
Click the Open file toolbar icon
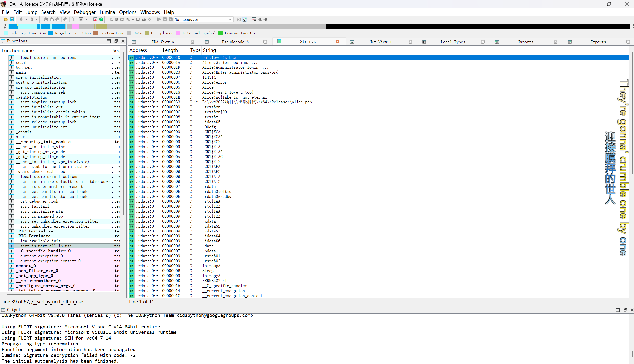tap(6, 20)
